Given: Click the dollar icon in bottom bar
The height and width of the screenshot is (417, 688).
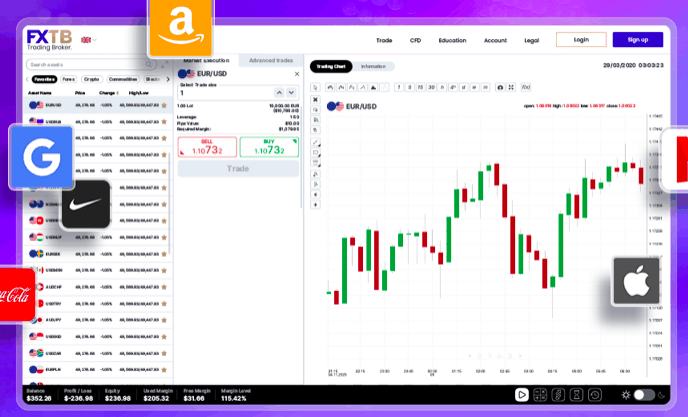Looking at the screenshot, I should coord(558,395).
